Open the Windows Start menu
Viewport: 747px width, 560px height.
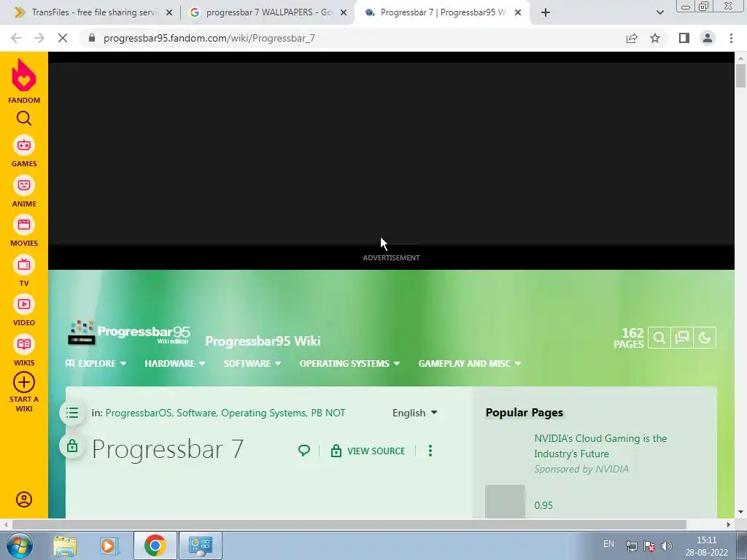coord(20,545)
